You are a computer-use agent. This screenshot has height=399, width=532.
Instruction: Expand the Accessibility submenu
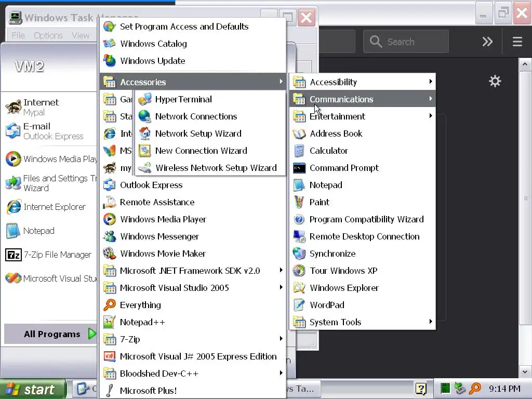coord(362,82)
